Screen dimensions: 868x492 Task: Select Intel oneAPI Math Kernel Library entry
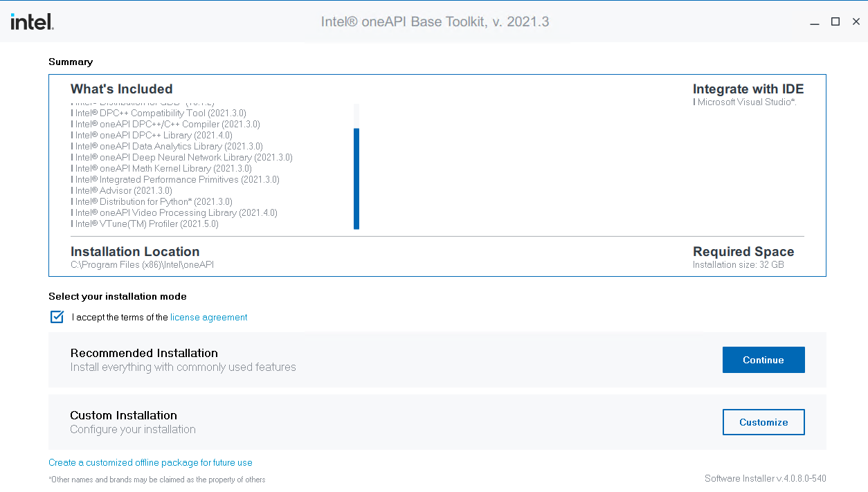tap(161, 168)
